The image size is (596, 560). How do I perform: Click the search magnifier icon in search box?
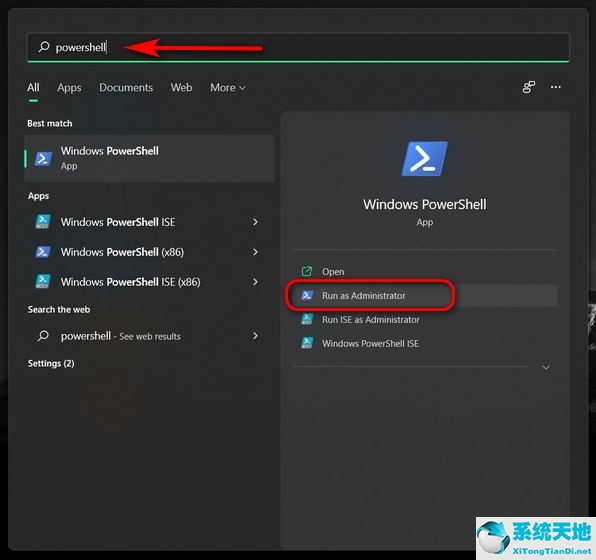click(x=44, y=47)
